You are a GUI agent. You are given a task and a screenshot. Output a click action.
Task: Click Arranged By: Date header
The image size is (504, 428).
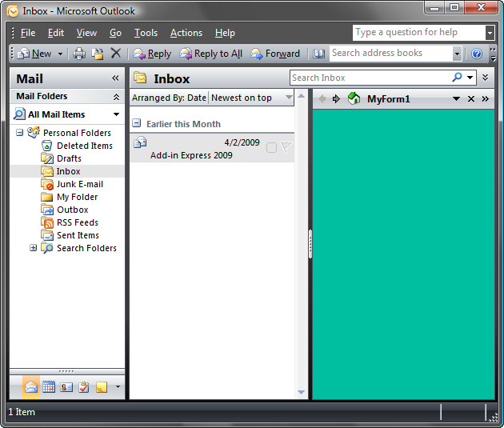point(169,98)
